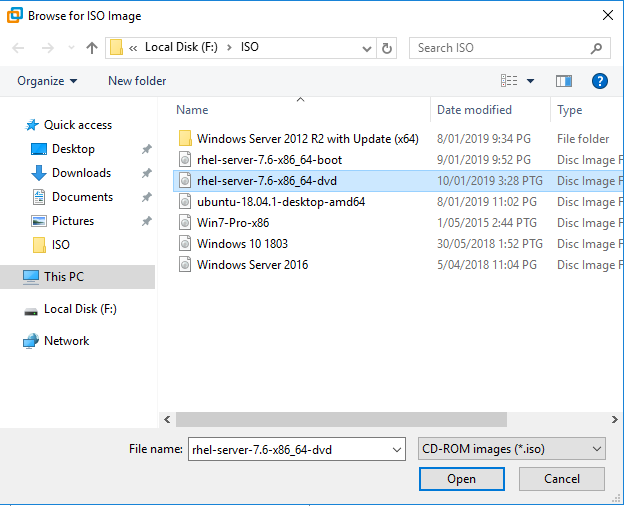Select rhel-server-7.6-x86_64-boot file
The image size is (624, 506).
coord(269,160)
